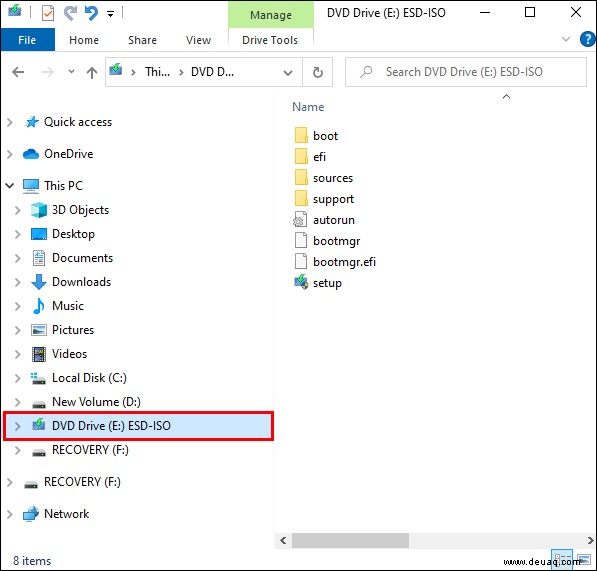
Task: Expand the Network node
Action: click(10, 514)
